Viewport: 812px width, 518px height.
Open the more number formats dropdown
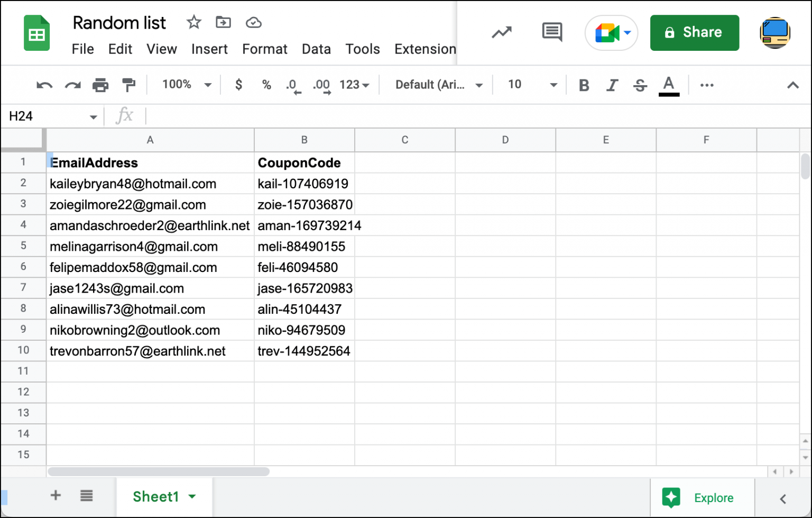point(354,85)
